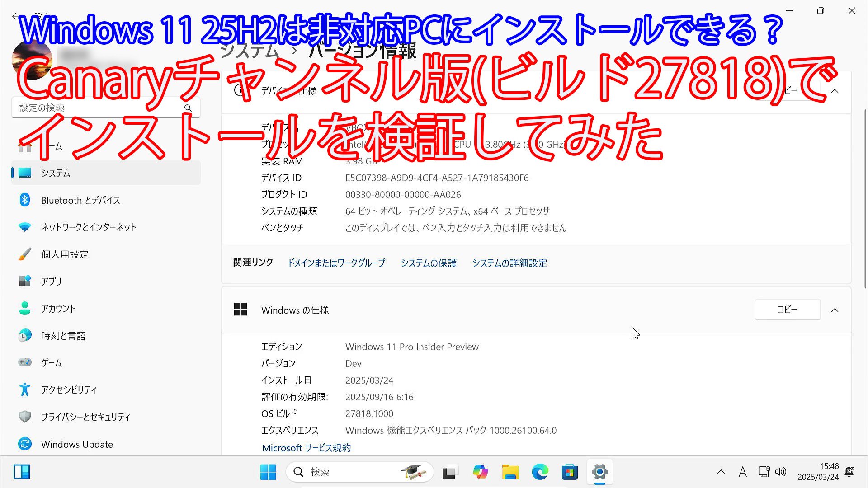
Task: Click the OS ビルド label
Action: click(279, 414)
